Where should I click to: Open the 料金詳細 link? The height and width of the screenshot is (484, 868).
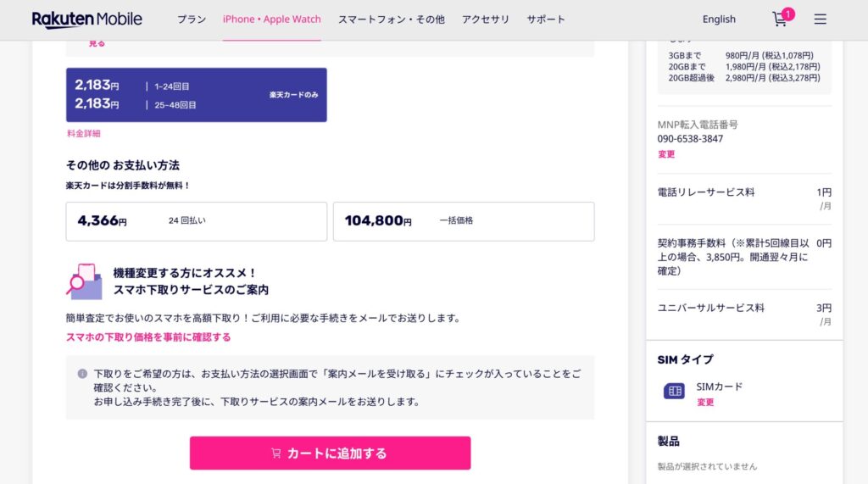(x=84, y=134)
